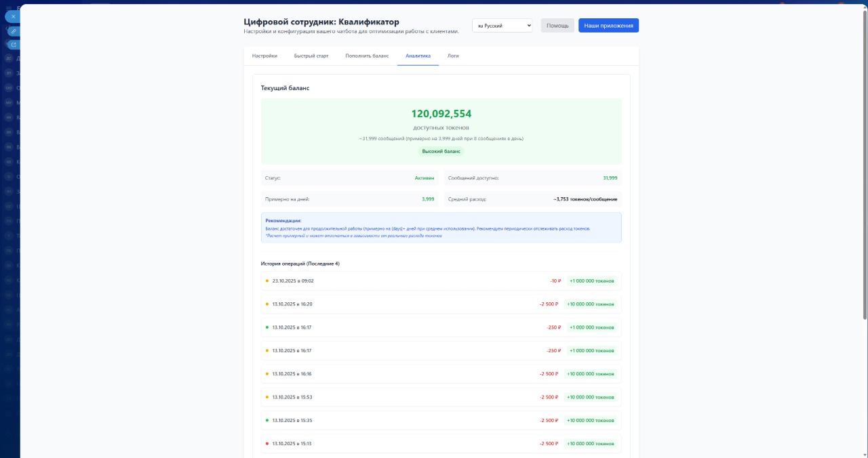The width and height of the screenshot is (868, 458).
Task: Expand the language dropdown showing Русский
Action: coord(502,26)
